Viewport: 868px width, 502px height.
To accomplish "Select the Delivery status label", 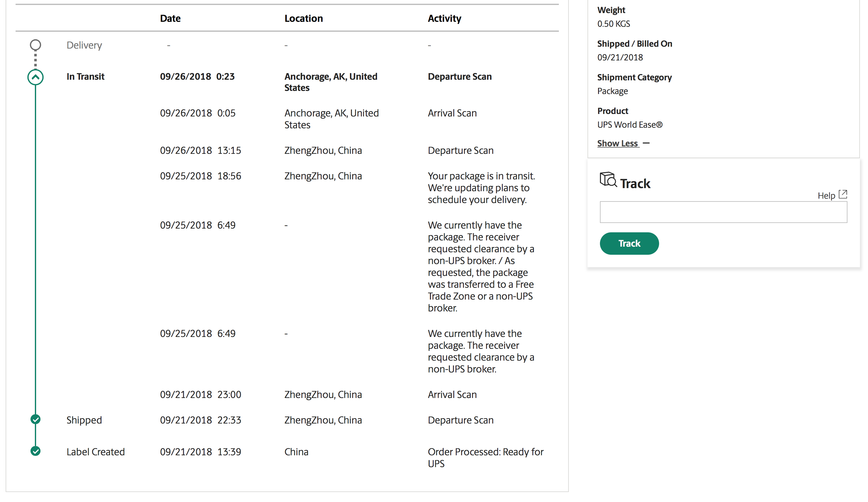I will click(x=84, y=45).
